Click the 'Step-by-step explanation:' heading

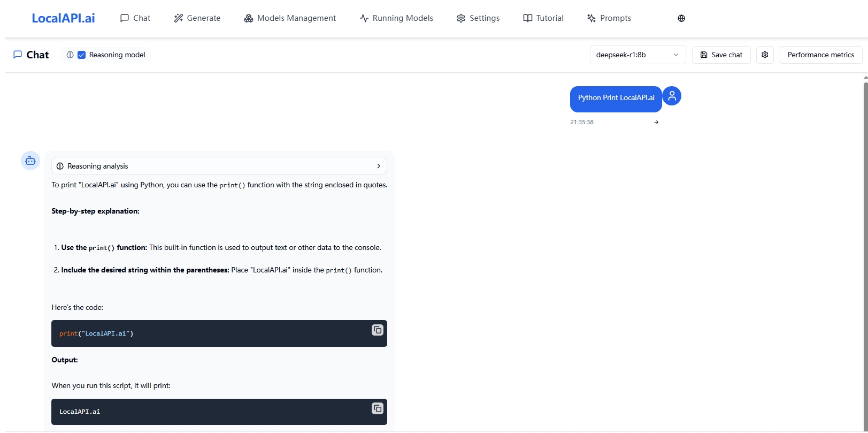click(x=95, y=211)
